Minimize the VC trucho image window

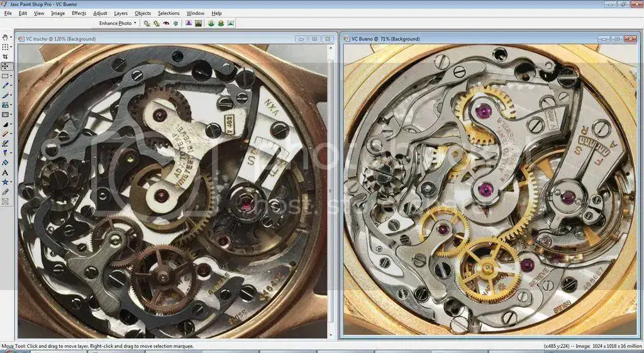(x=301, y=39)
